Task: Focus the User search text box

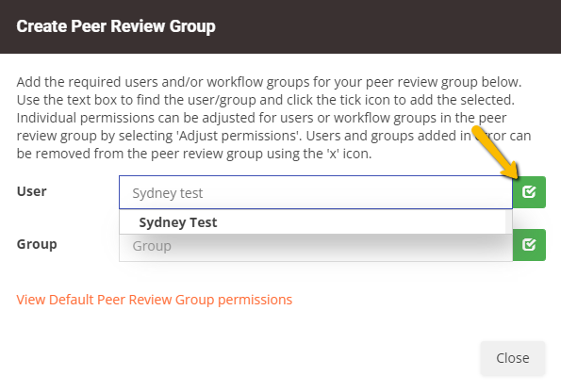Action: (316, 192)
